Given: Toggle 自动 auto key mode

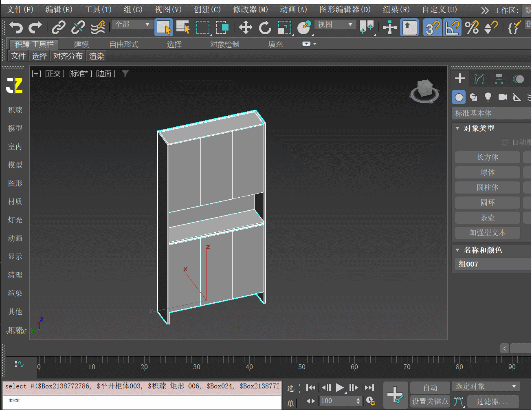Looking at the screenshot, I should coord(430,388).
